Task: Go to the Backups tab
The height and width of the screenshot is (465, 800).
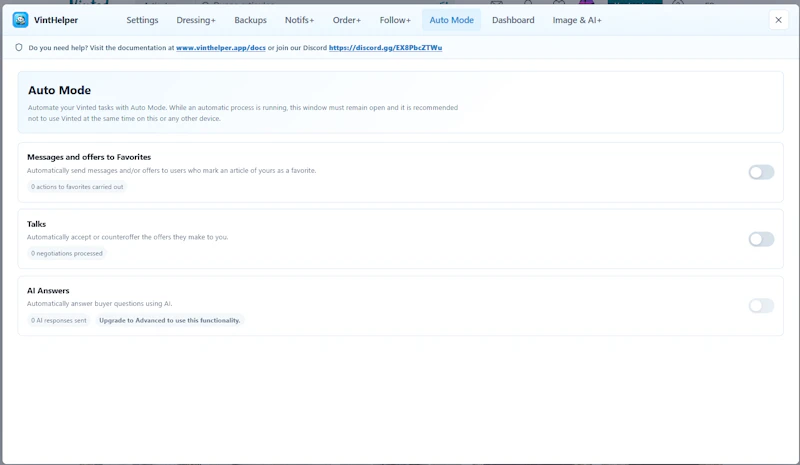Action: (x=251, y=20)
